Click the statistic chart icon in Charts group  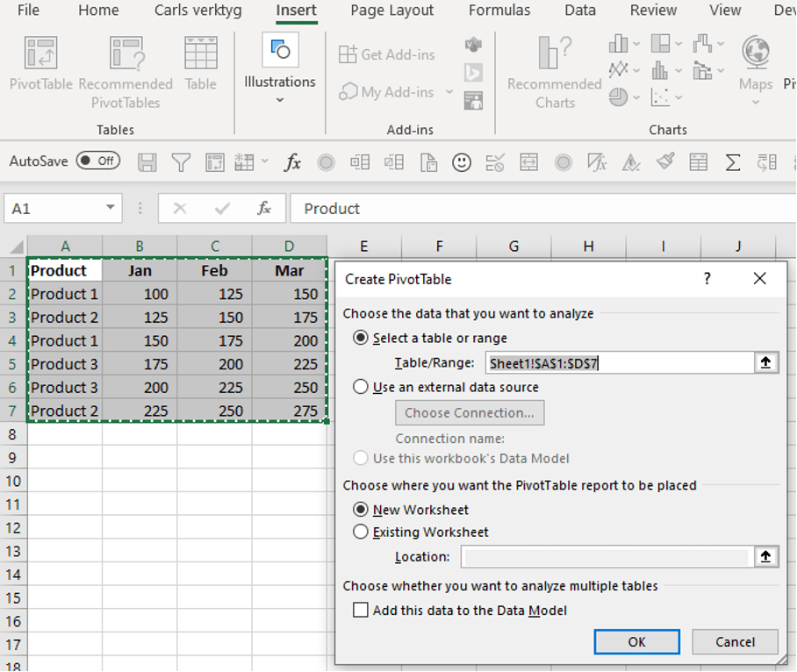tap(660, 70)
